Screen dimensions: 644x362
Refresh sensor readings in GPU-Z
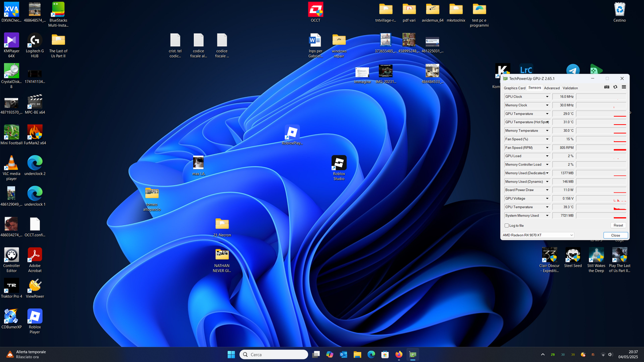[x=615, y=86]
